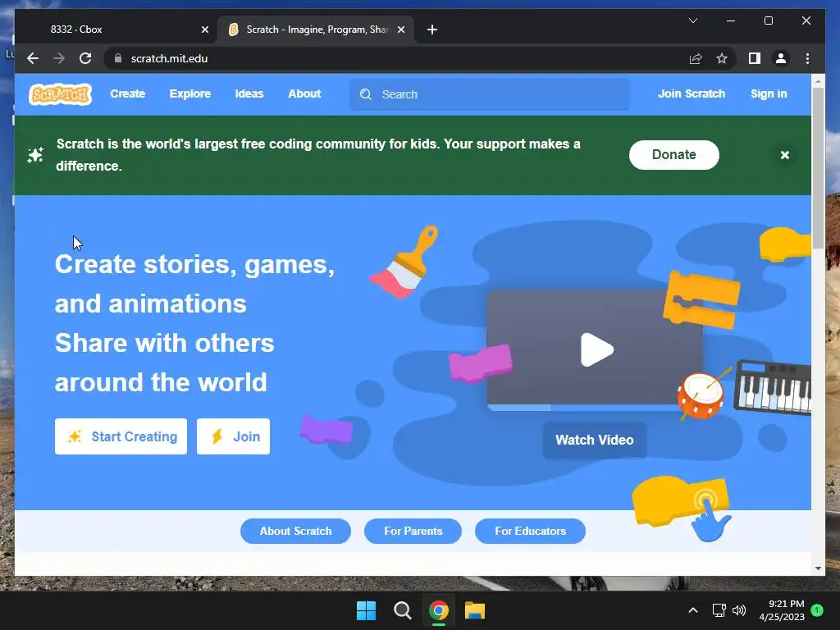
Task: Open the For Parents link
Action: (x=413, y=531)
